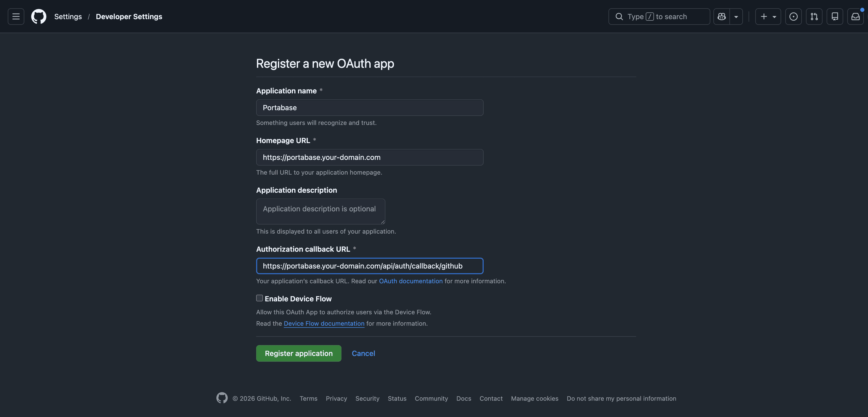Screen dimensions: 868x417
Task: Open the GitHub Copilot chat icon
Action: pyautogui.click(x=721, y=16)
